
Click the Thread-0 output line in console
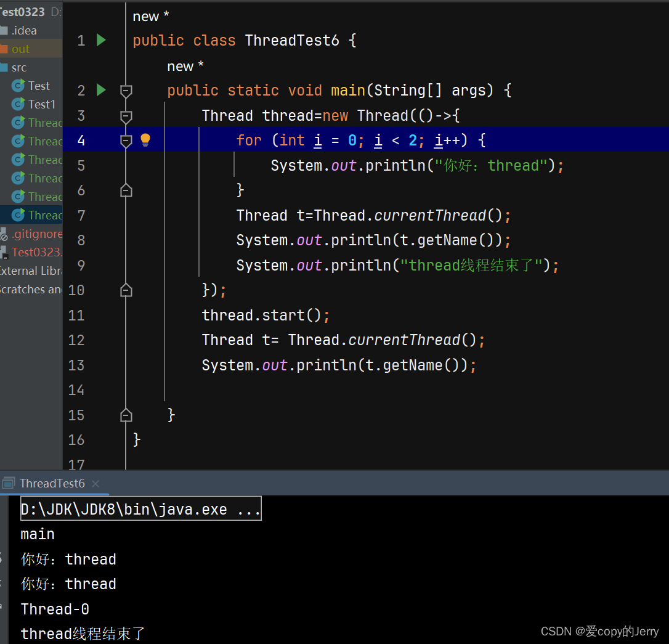[54, 609]
